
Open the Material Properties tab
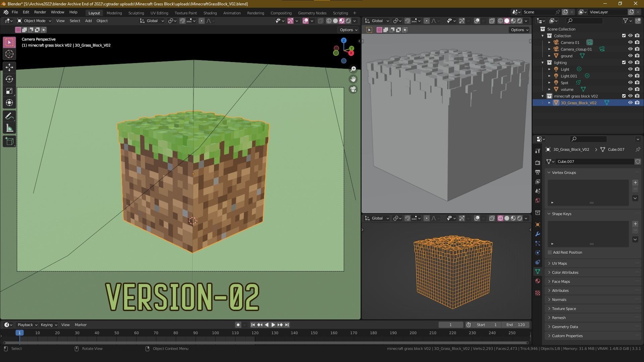click(538, 281)
